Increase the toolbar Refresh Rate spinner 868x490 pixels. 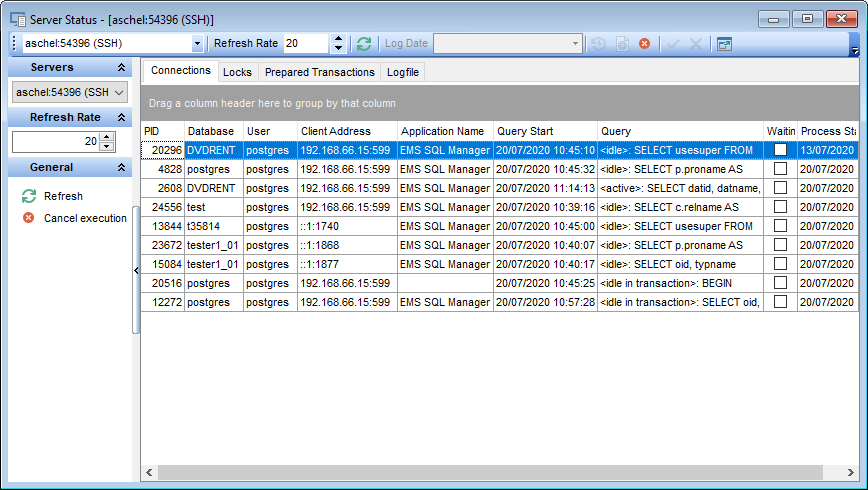coord(338,39)
